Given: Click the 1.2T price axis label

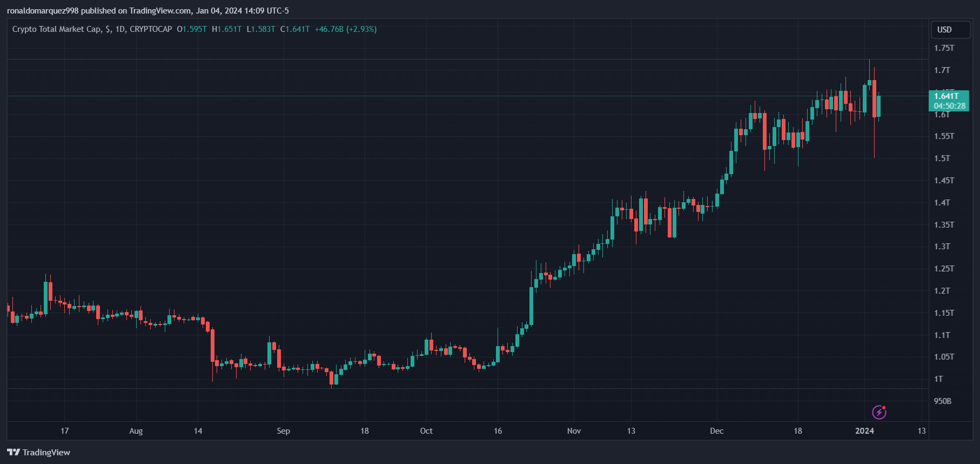Looking at the screenshot, I should (942, 291).
